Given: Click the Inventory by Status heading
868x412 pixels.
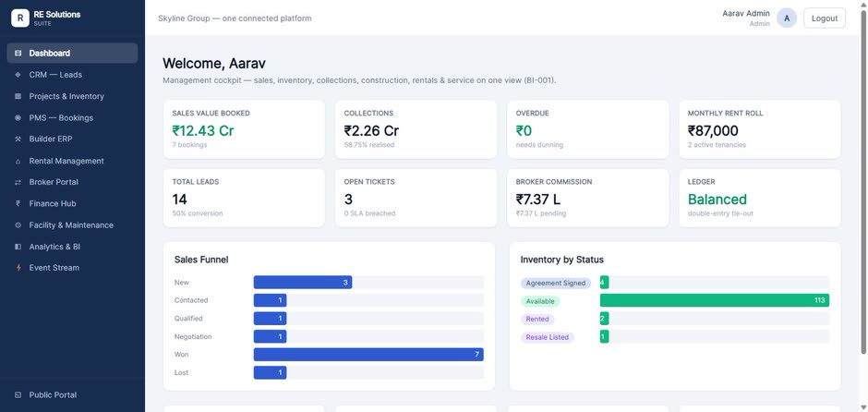Looking at the screenshot, I should coord(561,260).
